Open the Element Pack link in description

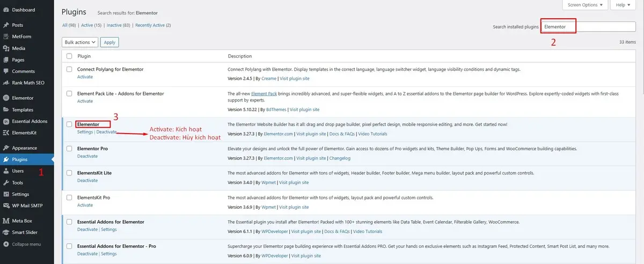263,93
